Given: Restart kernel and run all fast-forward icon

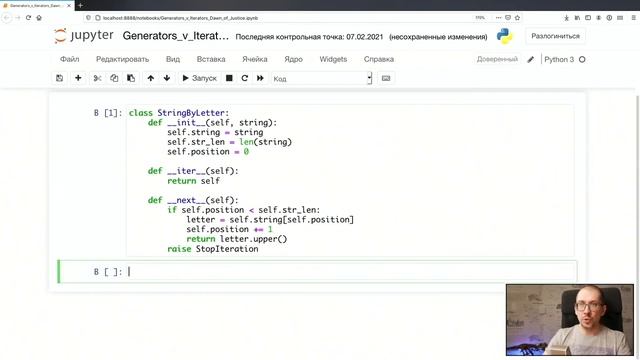Looking at the screenshot, I should click(x=260, y=78).
